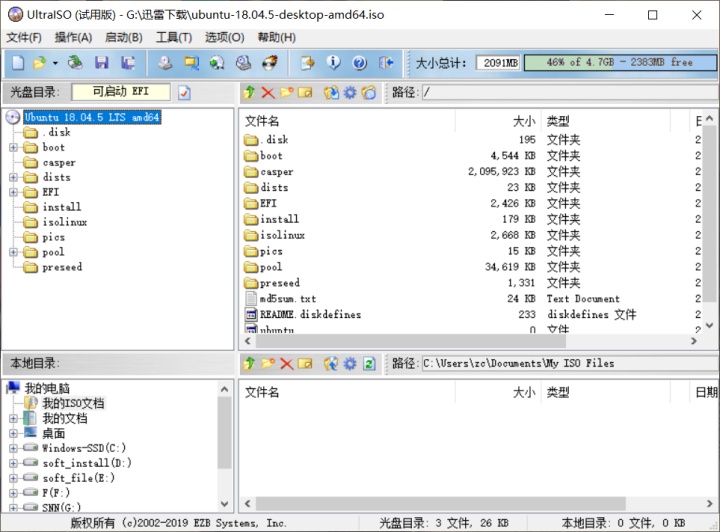Open the 选项(O) menu
This screenshot has height=532, width=720.
click(x=225, y=38)
